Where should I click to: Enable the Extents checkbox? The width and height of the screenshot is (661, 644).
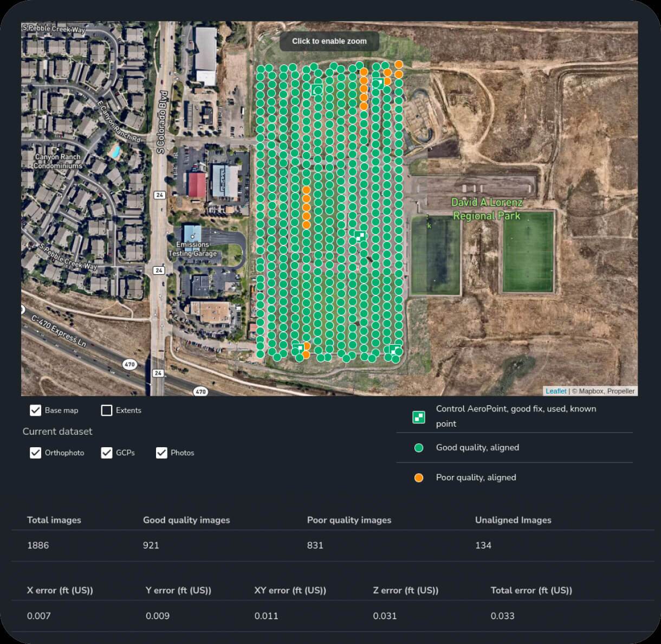click(x=107, y=410)
